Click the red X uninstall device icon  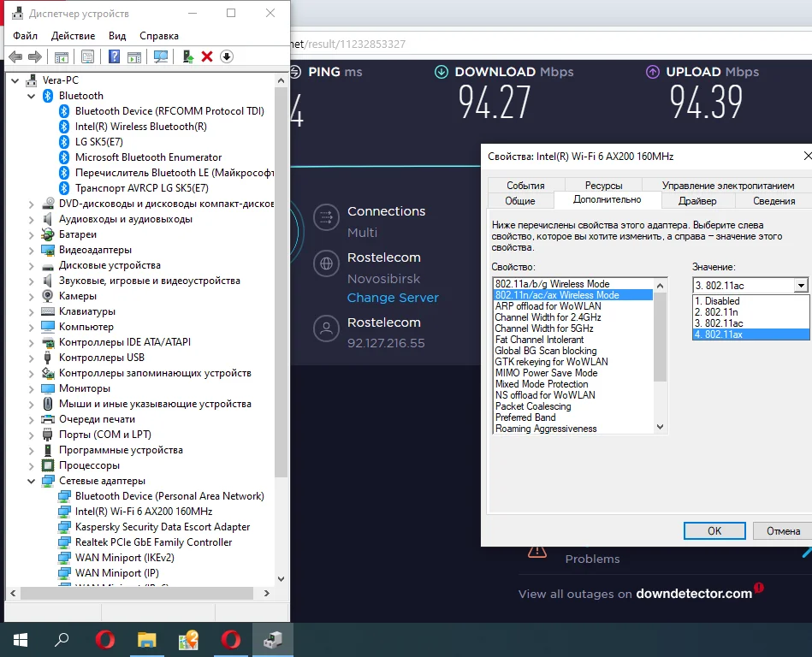tap(207, 57)
